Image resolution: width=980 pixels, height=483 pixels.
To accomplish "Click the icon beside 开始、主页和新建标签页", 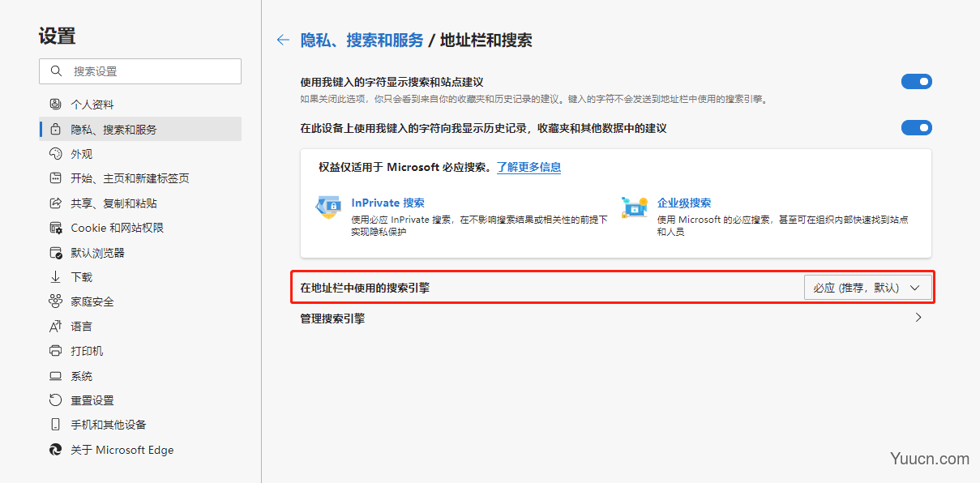I will point(55,178).
